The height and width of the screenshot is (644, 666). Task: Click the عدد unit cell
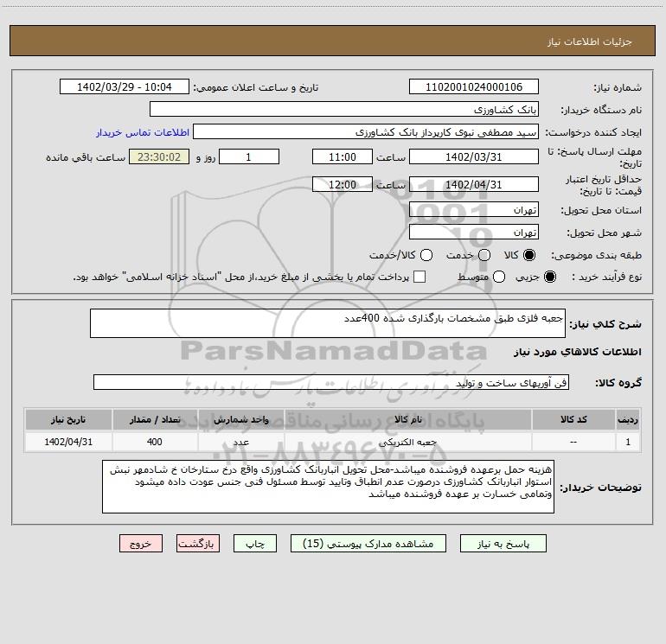[x=240, y=442]
